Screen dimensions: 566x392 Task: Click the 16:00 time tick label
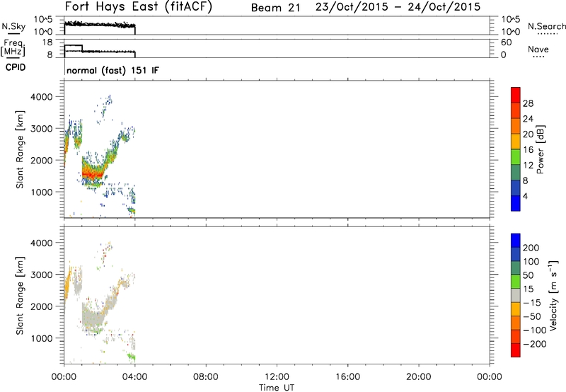[347, 377]
